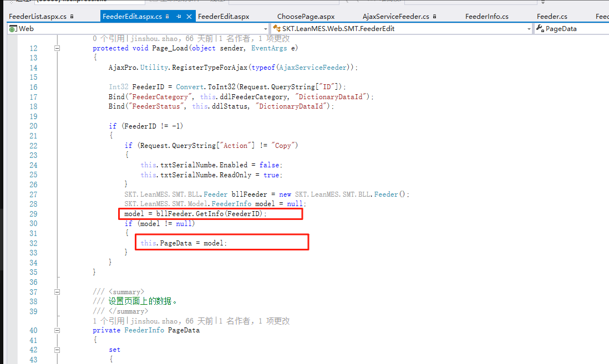Image resolution: width=609 pixels, height=364 pixels.
Task: Open the Feeder.cs tab
Action: 552,16
